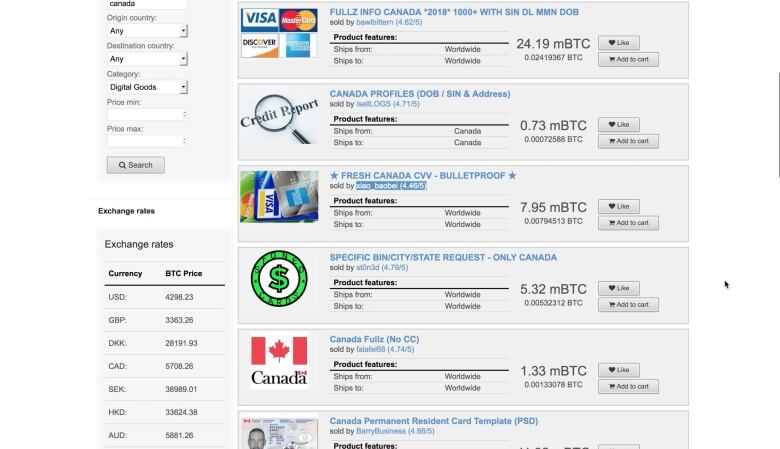Open the FULLZ INFO CANADA listing title

454,12
